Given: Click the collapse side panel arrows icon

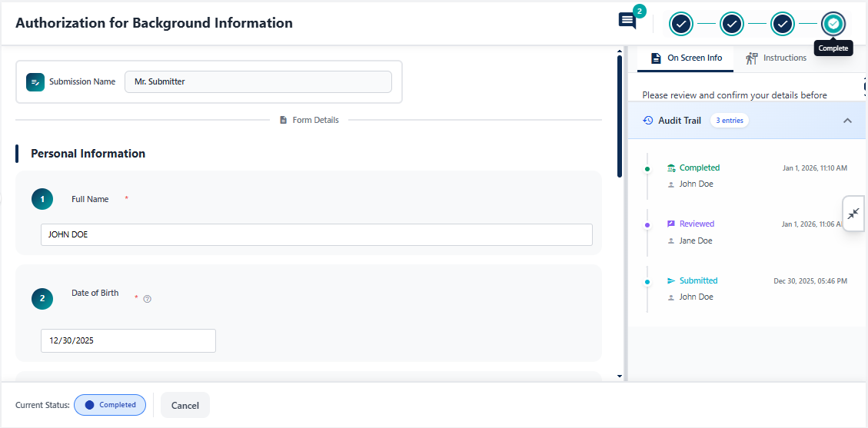Looking at the screenshot, I should [x=854, y=214].
